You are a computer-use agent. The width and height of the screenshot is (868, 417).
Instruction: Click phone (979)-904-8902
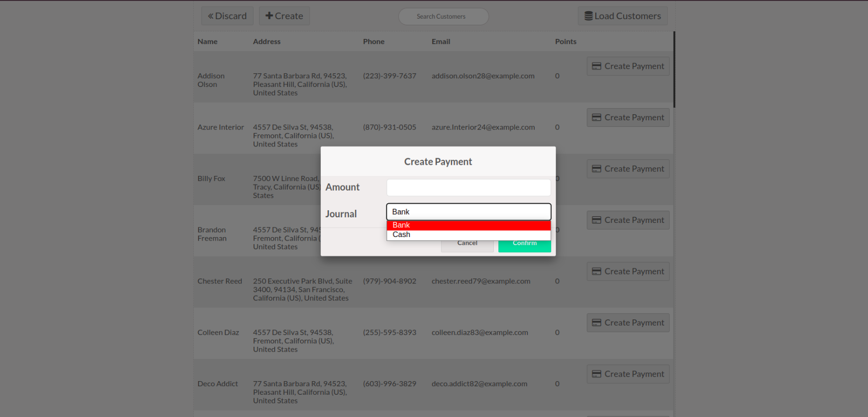click(389, 281)
